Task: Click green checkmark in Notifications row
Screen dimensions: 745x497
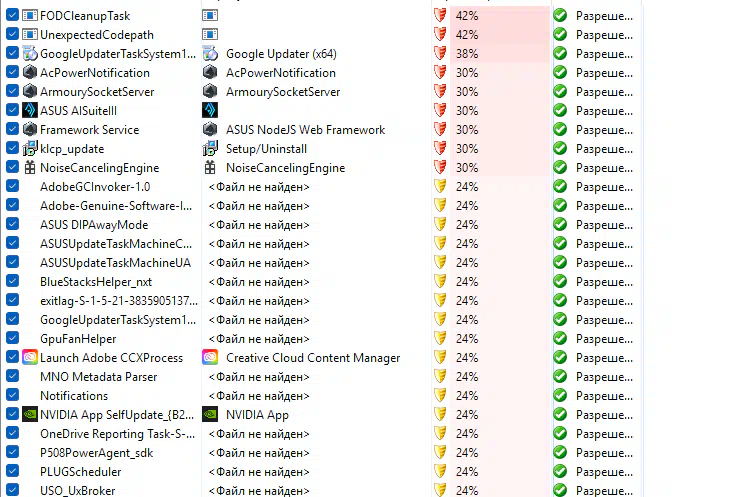Action: 561,396
